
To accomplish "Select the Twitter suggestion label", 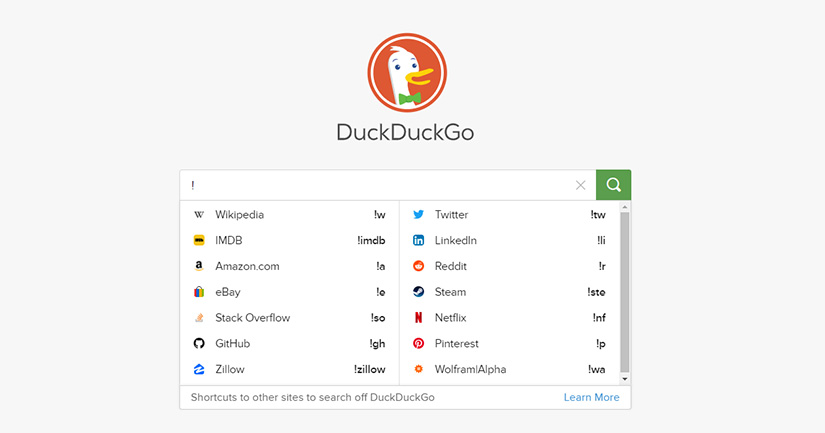I will coord(451,215).
